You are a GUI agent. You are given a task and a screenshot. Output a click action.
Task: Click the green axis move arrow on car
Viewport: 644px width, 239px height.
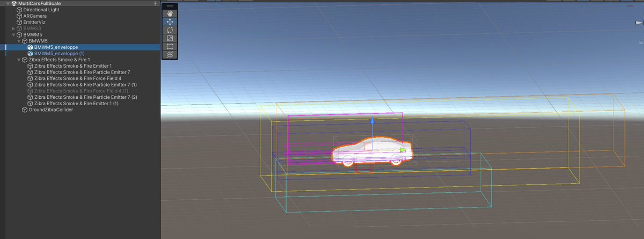point(402,150)
